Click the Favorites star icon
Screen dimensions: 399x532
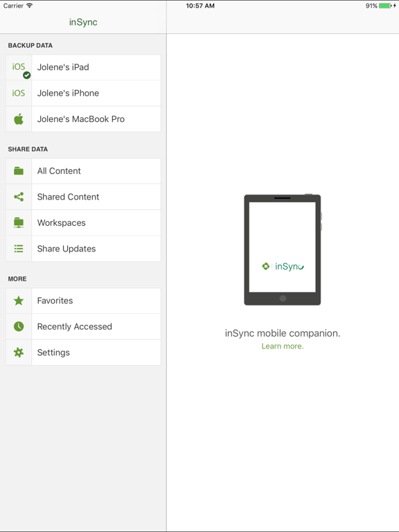click(19, 301)
